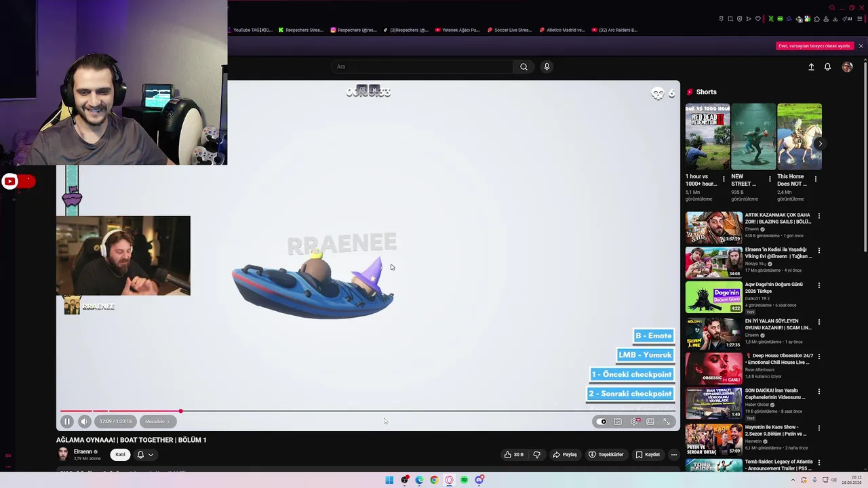Screen dimensions: 868x488
Task: Open Deep House Obsession live stream
Action: 714,368
